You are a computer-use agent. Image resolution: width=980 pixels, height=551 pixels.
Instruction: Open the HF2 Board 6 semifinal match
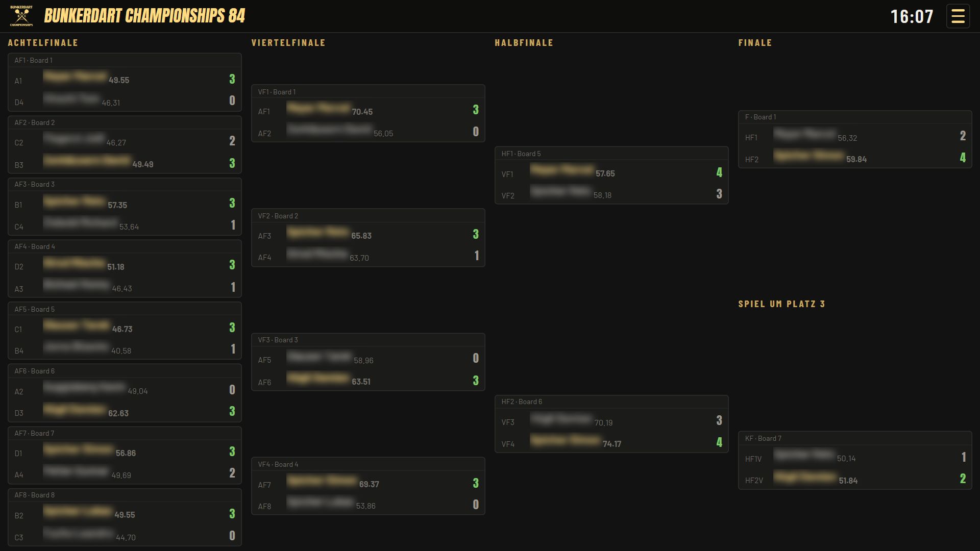click(611, 424)
